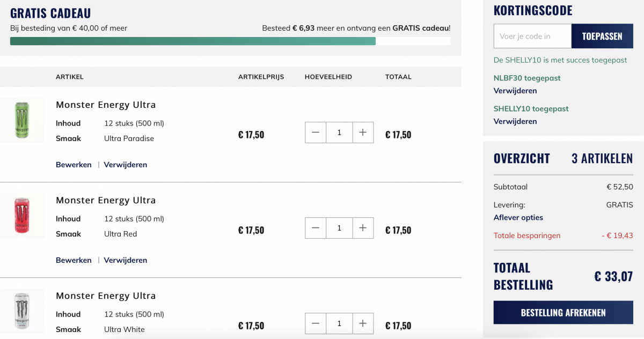Remove the NLBF30 discount code
The image size is (644, 339).
515,91
